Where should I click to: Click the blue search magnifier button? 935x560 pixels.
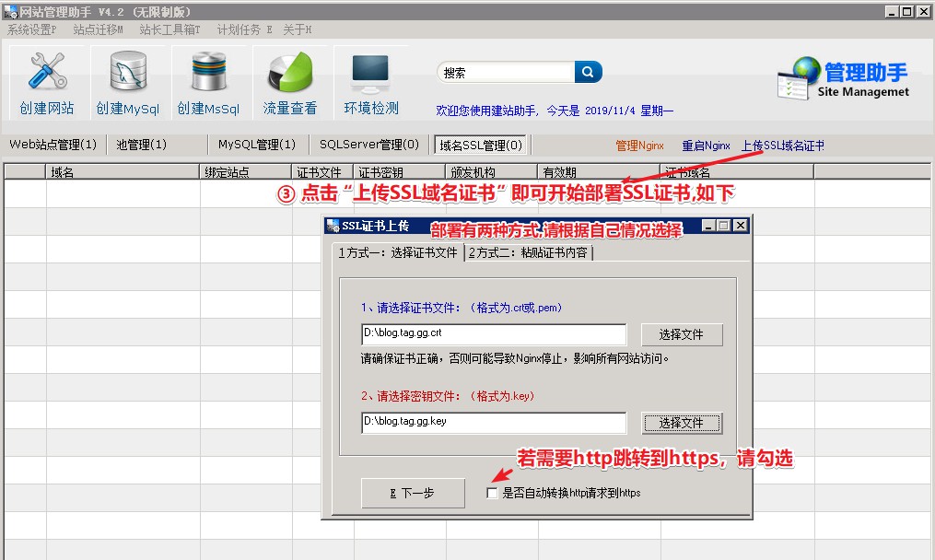pyautogui.click(x=588, y=73)
